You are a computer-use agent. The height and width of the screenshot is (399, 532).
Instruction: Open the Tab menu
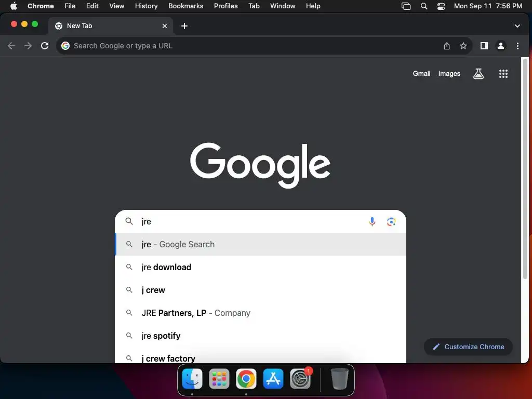pyautogui.click(x=254, y=6)
